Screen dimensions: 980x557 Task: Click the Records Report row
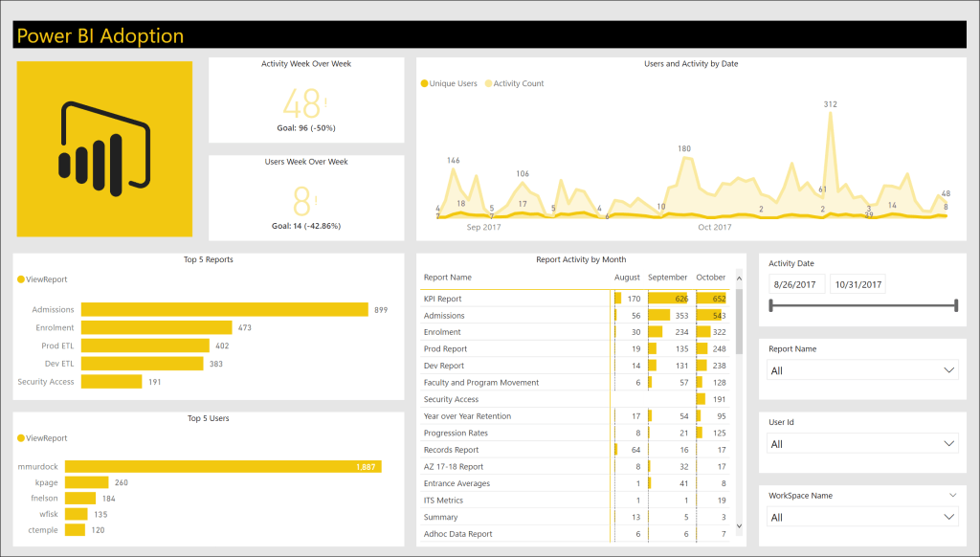click(575, 450)
